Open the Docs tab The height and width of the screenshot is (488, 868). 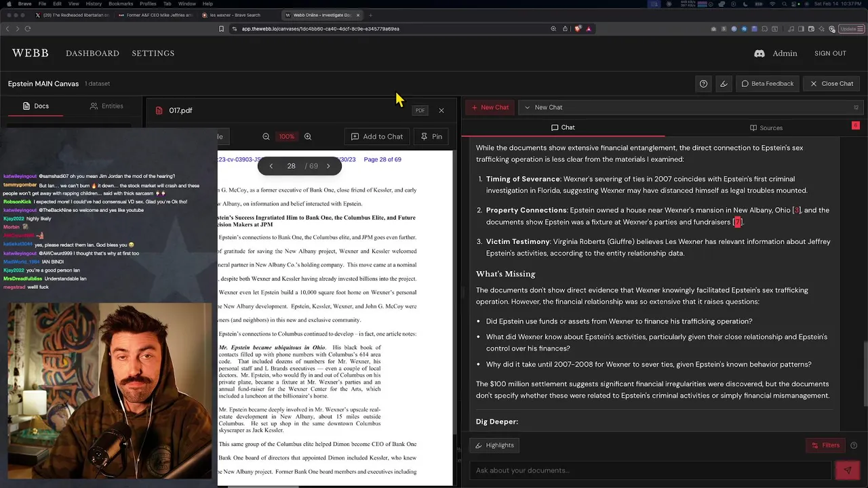35,106
